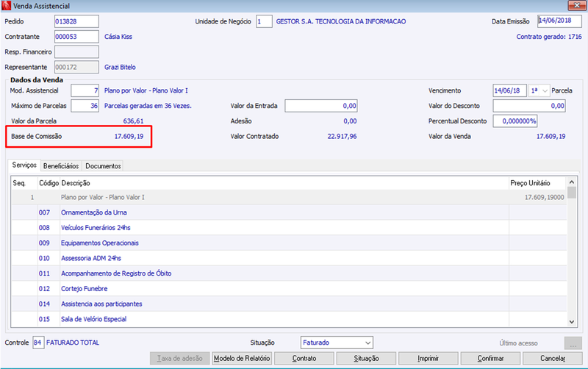Click the Descrição column header
This screenshot has height=369, width=588.
pos(284,183)
